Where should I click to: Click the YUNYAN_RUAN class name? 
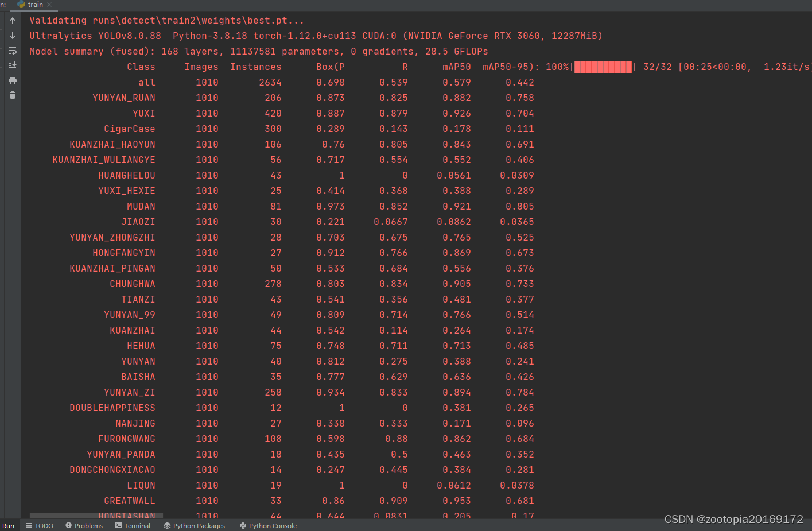[124, 98]
